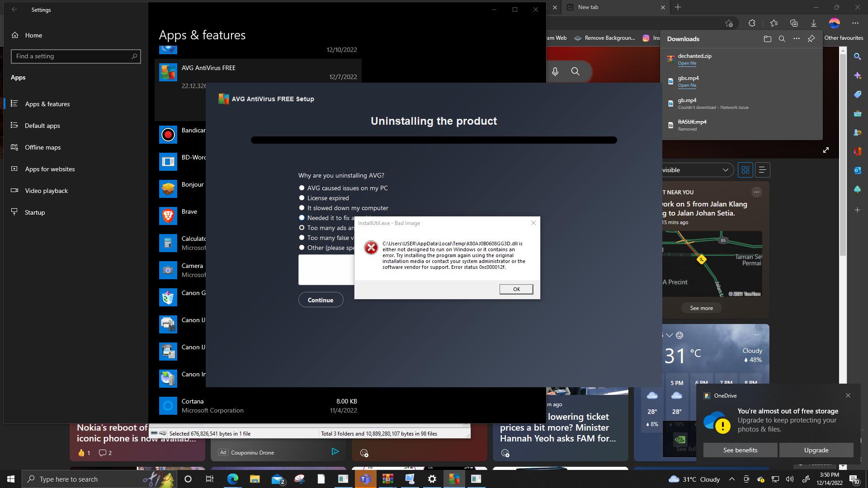
Task: Show hidden system tray icons
Action: 731,479
